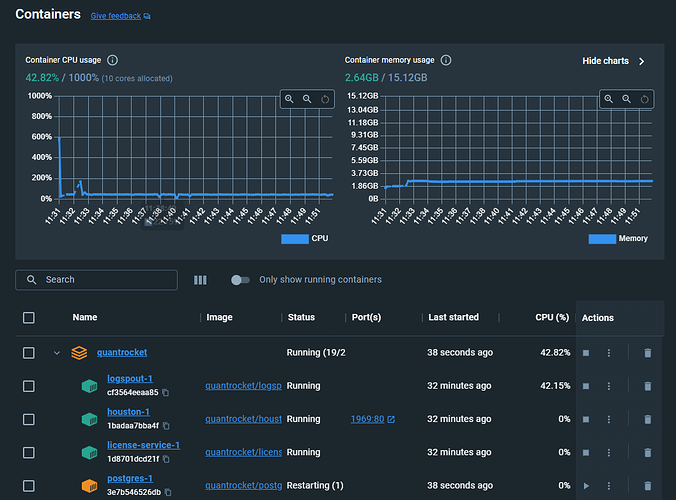Open port 1969:80 in browser
Image resolution: width=676 pixels, height=500 pixels.
pyautogui.click(x=372, y=419)
